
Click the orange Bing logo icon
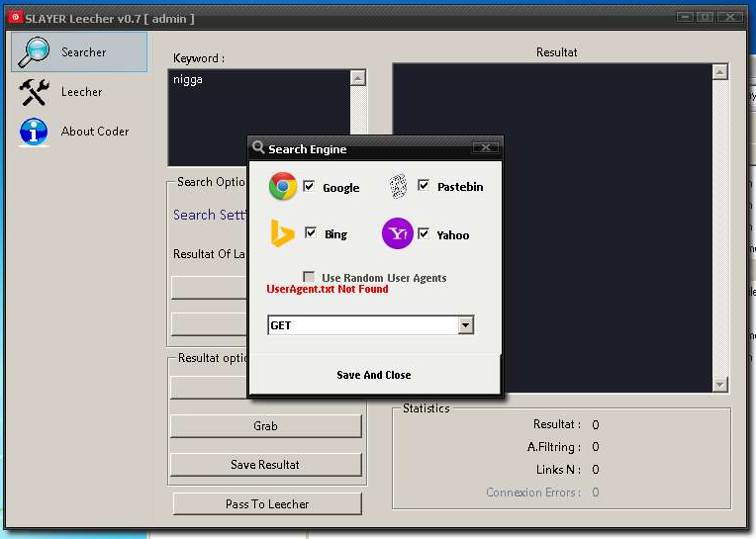click(x=283, y=234)
